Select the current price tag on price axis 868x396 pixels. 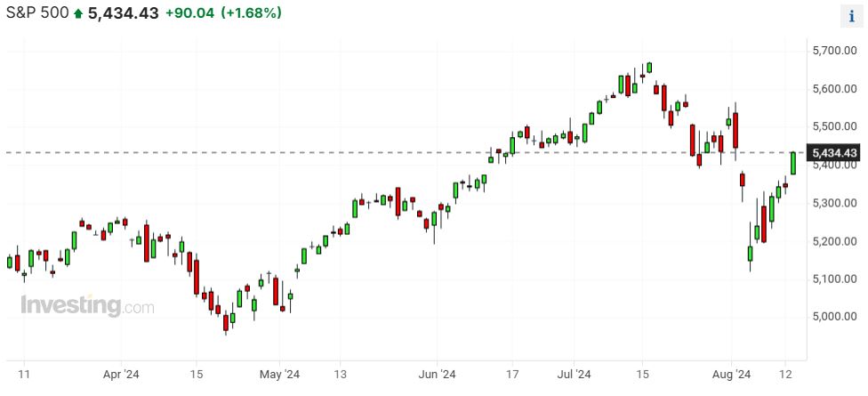pos(834,154)
